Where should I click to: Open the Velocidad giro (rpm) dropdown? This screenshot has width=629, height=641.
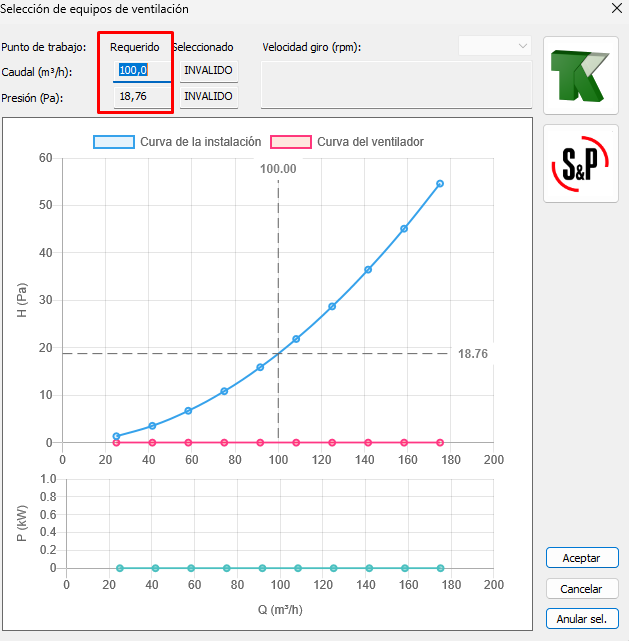click(495, 46)
